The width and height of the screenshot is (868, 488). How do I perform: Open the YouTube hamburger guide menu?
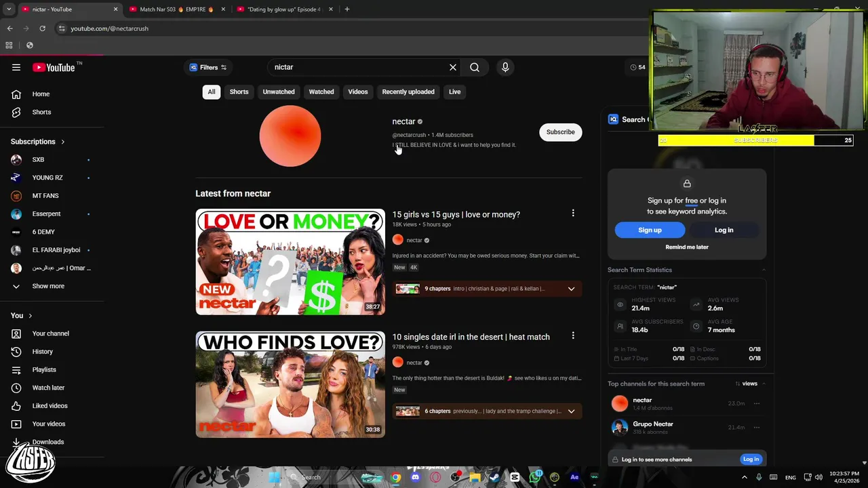tap(16, 67)
